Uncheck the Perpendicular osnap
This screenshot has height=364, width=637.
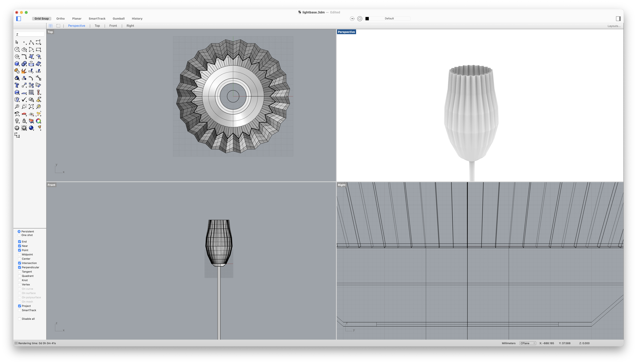point(20,267)
